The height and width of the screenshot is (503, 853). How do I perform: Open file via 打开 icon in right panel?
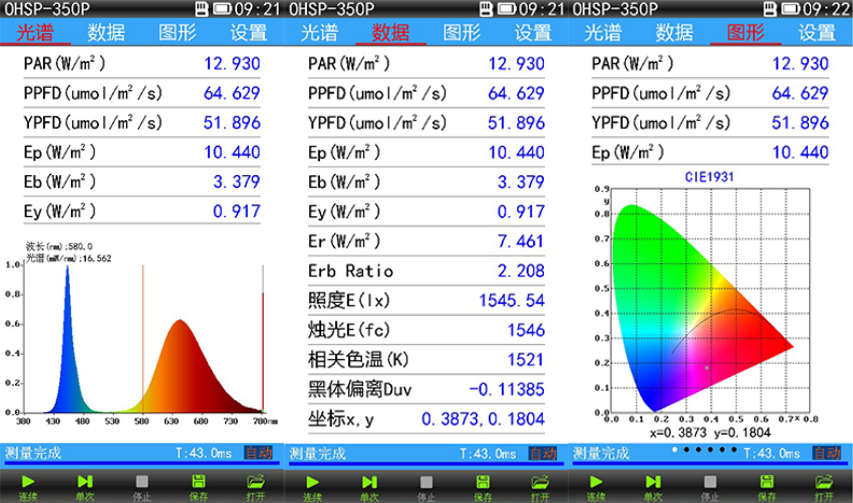825,483
